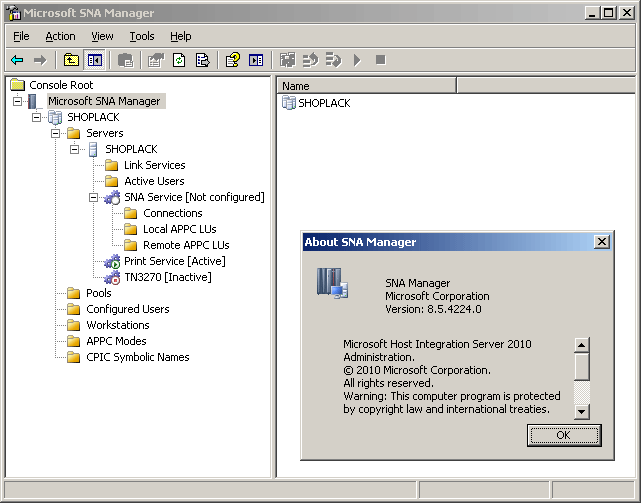This screenshot has height=503, width=641.
Task: Toggle the Show/Hide Action Pane icon
Action: [x=256, y=60]
